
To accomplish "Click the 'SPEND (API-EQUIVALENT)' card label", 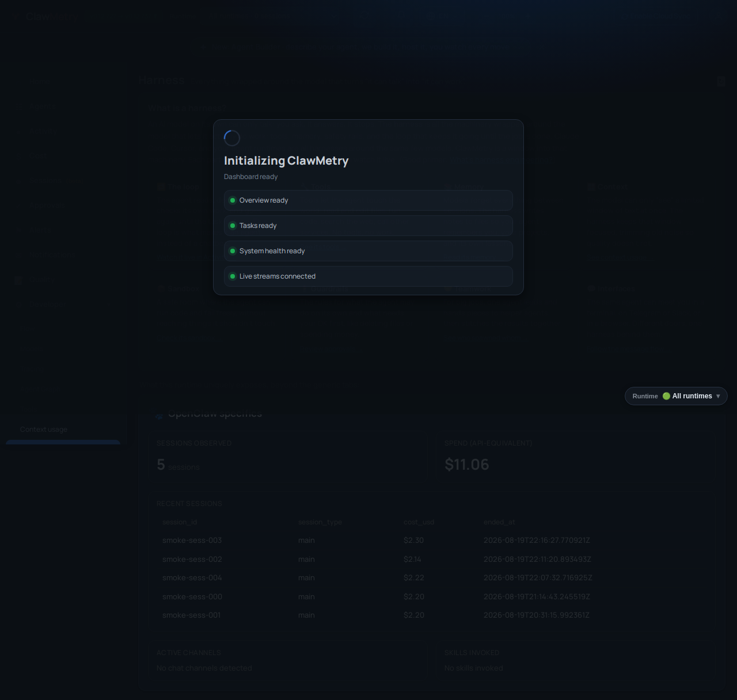I will point(488,443).
